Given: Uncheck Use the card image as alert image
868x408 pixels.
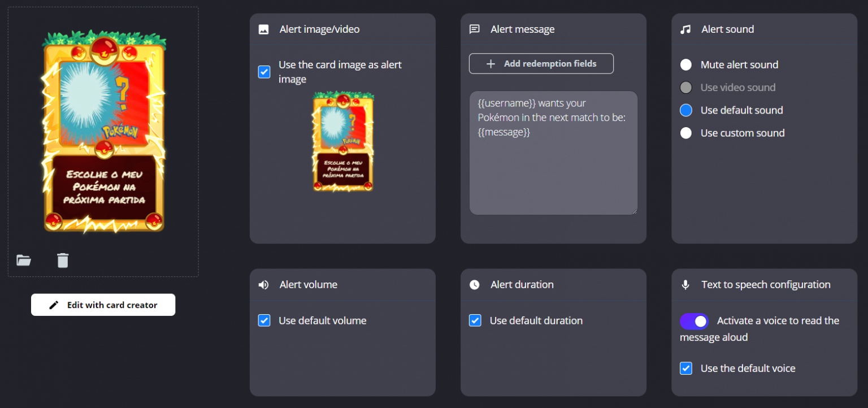Looking at the screenshot, I should point(264,72).
